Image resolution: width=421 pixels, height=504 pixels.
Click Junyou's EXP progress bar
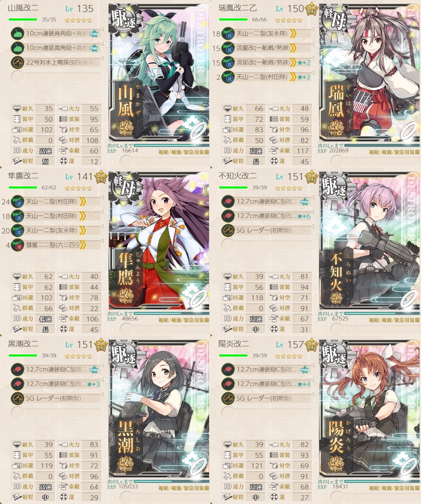pyautogui.click(x=172, y=313)
